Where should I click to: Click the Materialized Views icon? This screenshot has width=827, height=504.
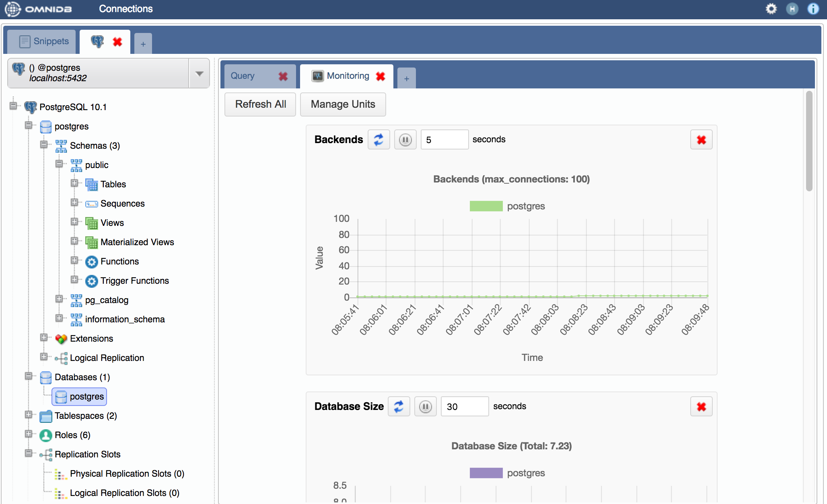coord(92,242)
